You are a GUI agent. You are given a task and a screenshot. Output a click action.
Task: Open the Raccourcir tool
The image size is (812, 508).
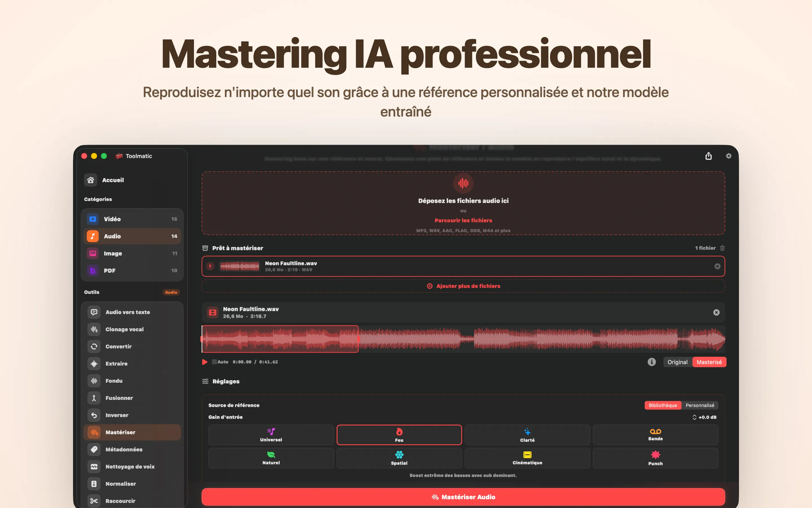point(132,501)
